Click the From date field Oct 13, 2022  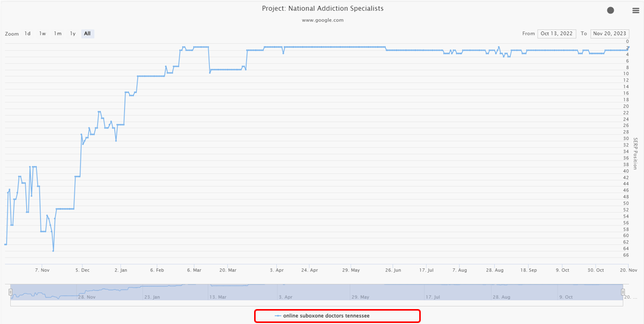tap(557, 34)
